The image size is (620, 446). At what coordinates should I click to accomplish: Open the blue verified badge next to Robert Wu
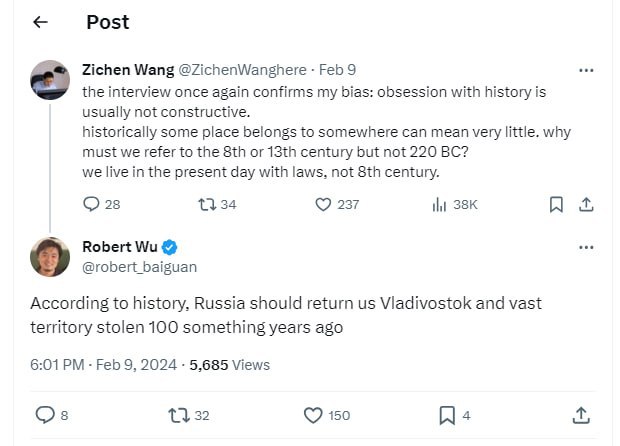tap(170, 248)
